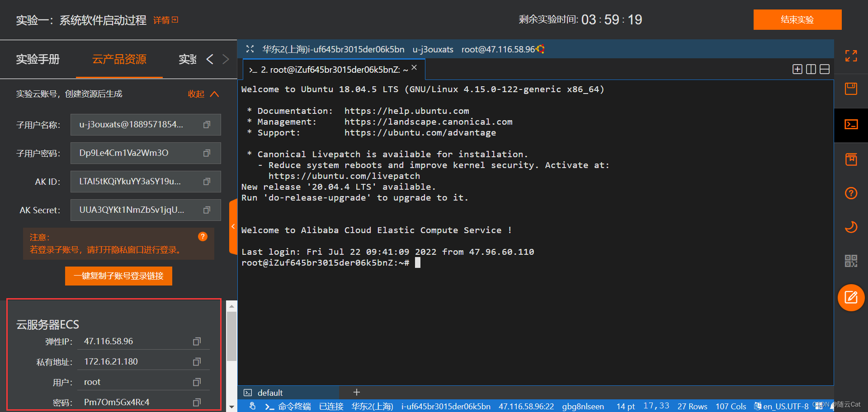This screenshot has height=412, width=868.
Task: Click the save (floppy disk) icon in the sidebar
Action: (x=851, y=89)
